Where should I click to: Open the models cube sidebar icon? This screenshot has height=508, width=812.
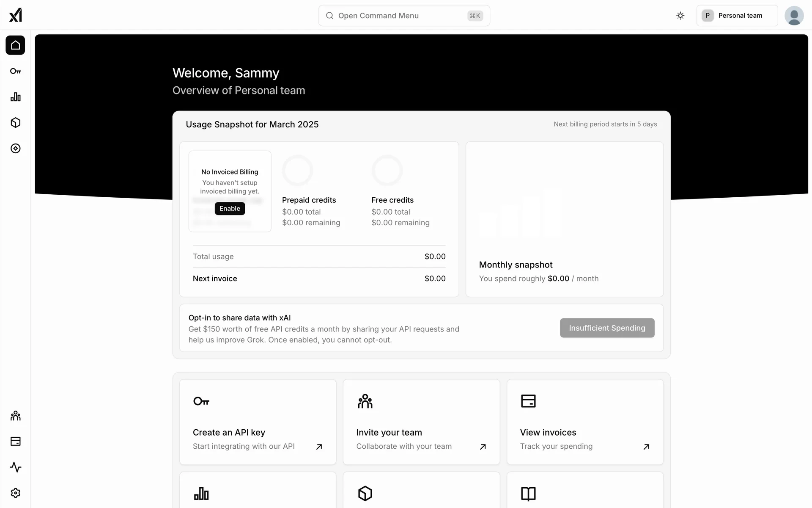(16, 123)
